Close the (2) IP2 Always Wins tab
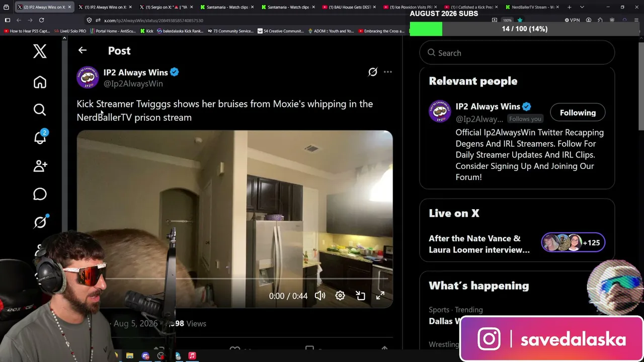Image resolution: width=644 pixels, height=362 pixels. [69, 7]
